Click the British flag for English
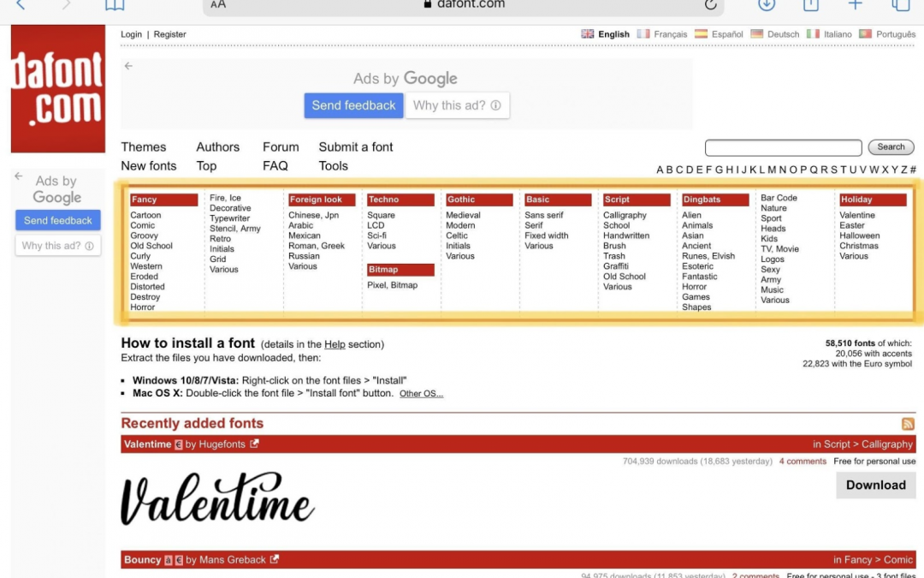 (x=588, y=33)
